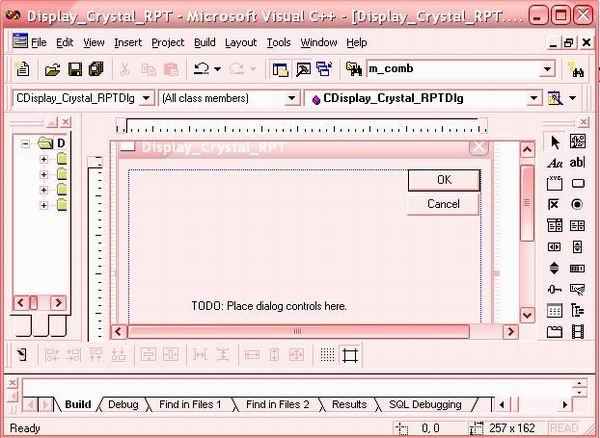
Task: Click the Cancel button in the dialog
Action: [x=443, y=204]
